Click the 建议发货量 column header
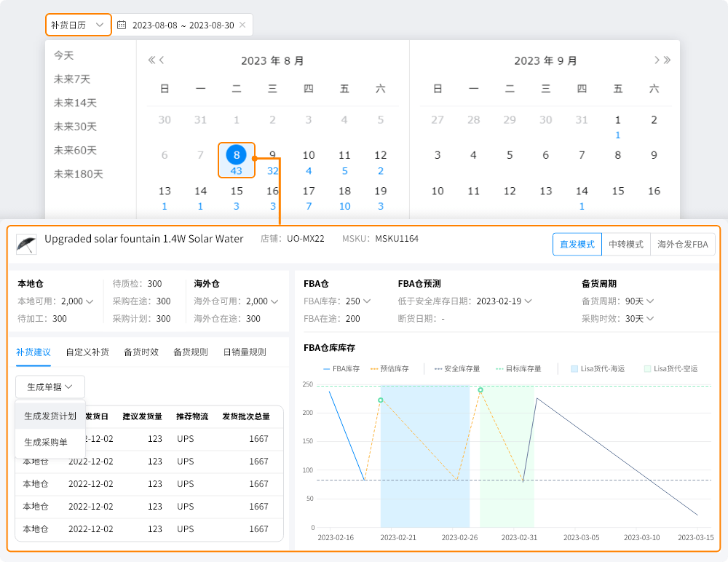728x562 pixels. [142, 416]
